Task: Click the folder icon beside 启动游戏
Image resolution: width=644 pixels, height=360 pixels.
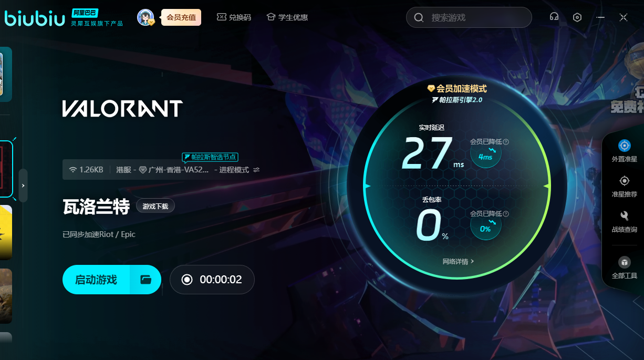Action: [x=146, y=280]
